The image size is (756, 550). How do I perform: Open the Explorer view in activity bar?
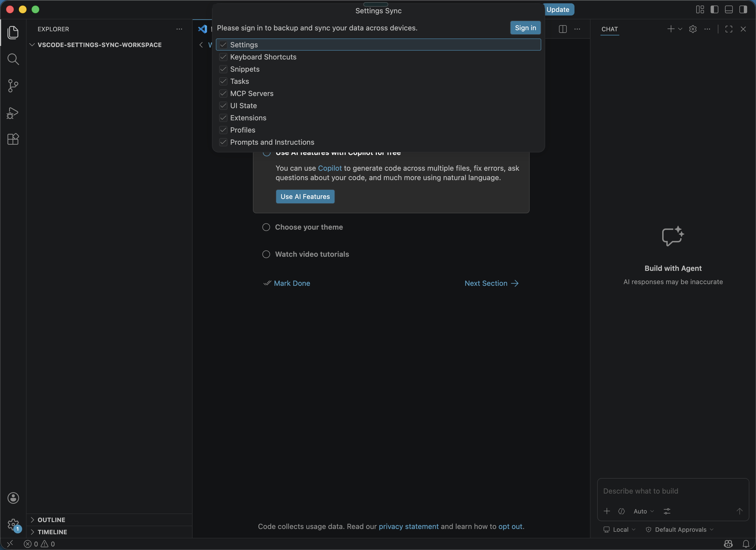[x=13, y=32]
